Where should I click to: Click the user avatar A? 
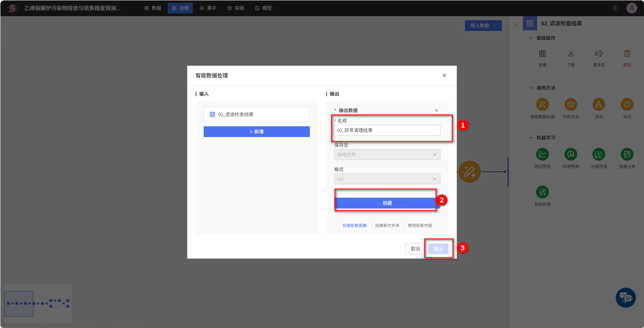pos(632,8)
